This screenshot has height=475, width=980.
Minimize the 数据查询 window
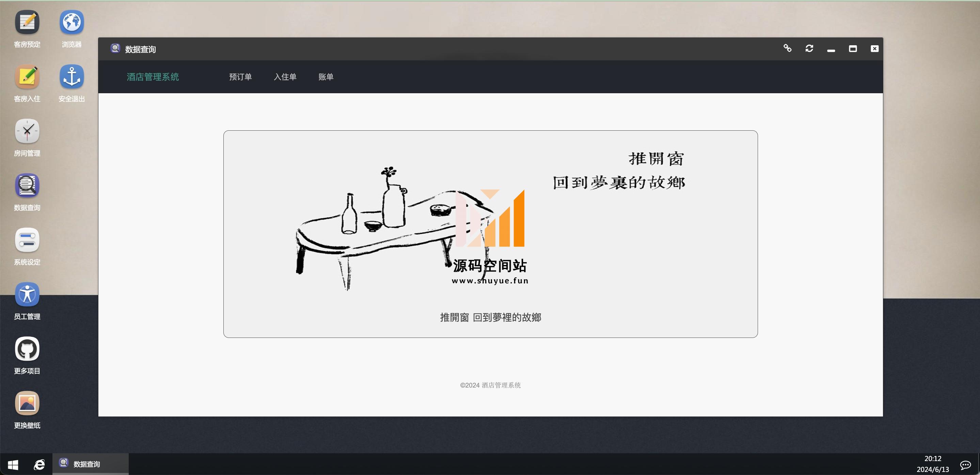click(x=831, y=50)
